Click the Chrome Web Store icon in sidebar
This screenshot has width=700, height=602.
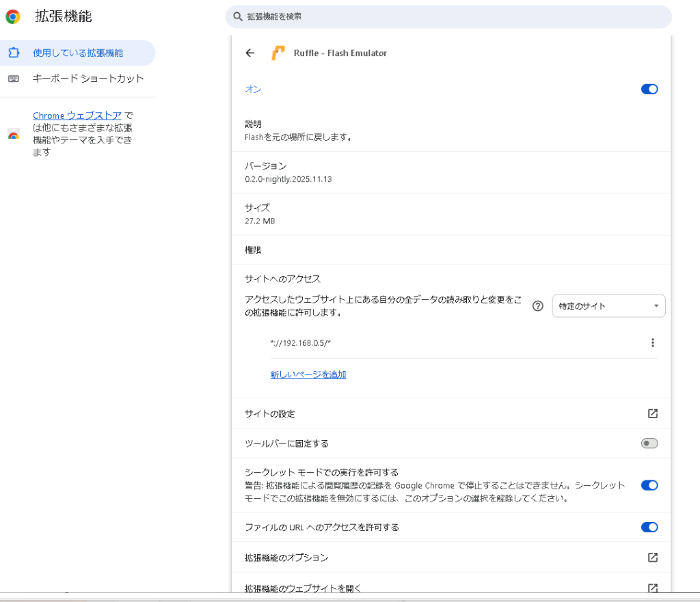point(13,134)
